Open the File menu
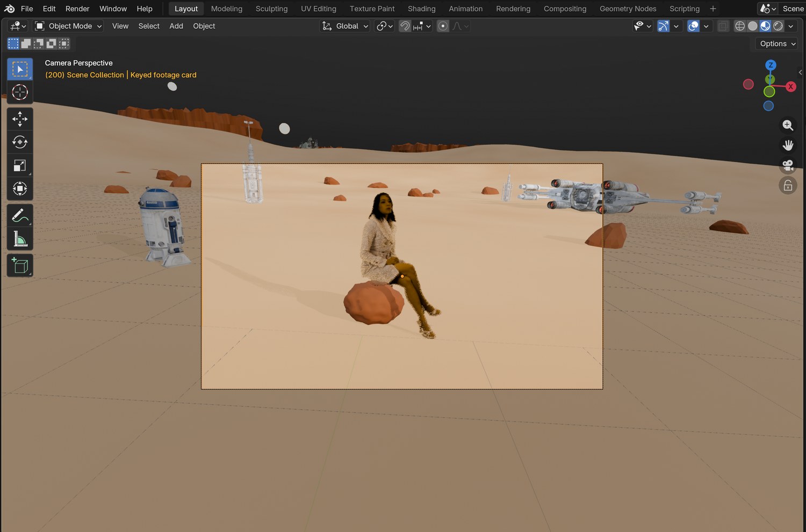 (x=27, y=9)
